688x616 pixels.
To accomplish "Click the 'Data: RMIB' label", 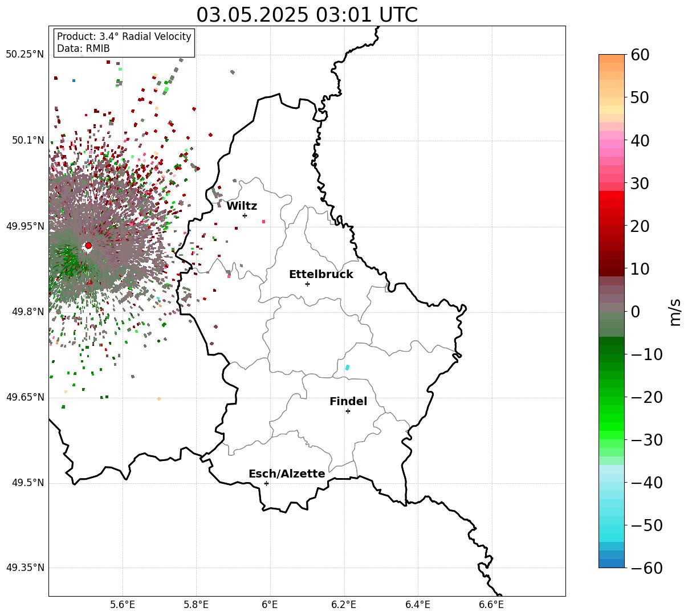I will pos(83,48).
